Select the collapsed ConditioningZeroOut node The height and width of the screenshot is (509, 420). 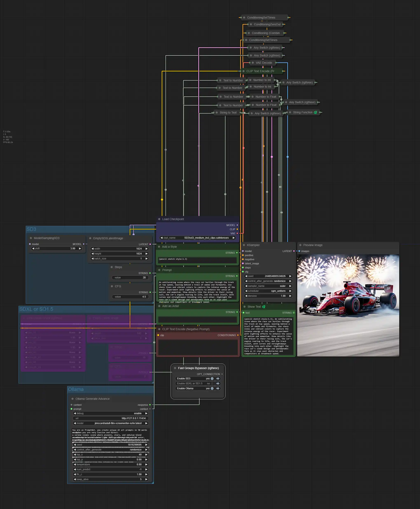coord(265,24)
